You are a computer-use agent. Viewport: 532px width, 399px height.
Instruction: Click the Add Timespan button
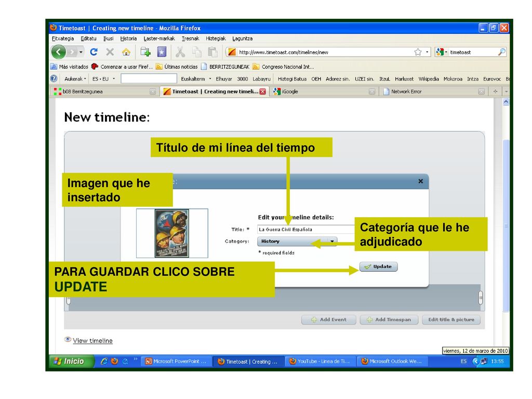coord(389,320)
